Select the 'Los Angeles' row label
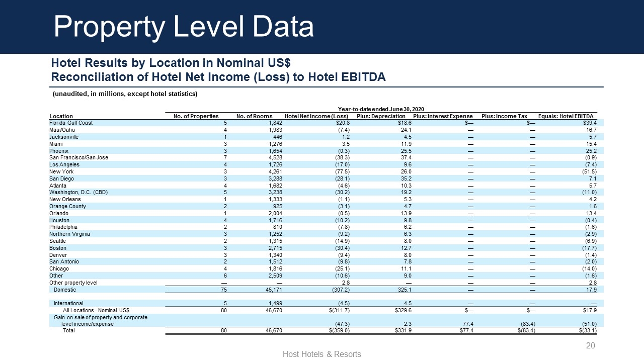Image resolution: width=644 pixels, height=362 pixels. click(x=64, y=164)
